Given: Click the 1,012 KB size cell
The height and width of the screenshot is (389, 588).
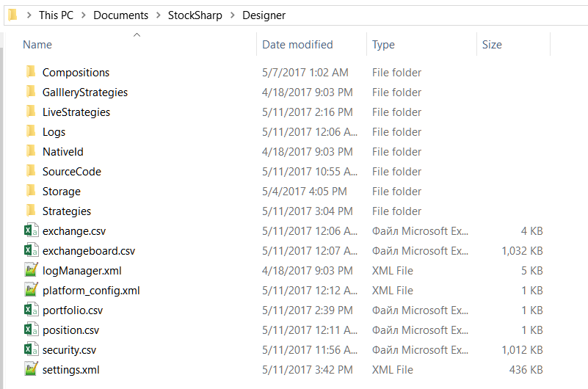Looking at the screenshot, I should (522, 350).
